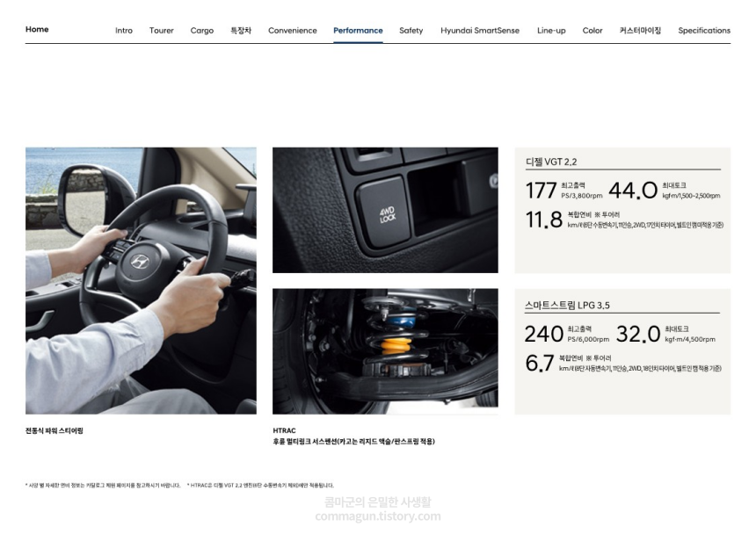Select the Cargo tab
756x534 pixels.
pos(202,31)
